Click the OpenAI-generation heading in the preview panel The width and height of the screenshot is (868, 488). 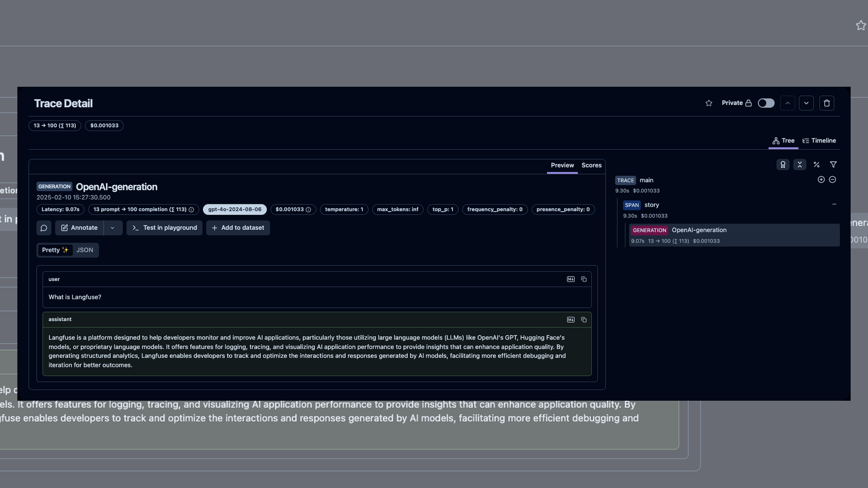[117, 187]
